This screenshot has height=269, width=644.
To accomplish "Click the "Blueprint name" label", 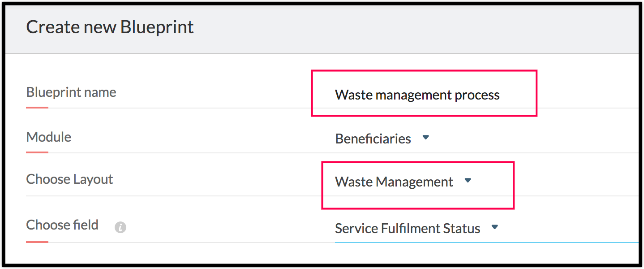I will 71,92.
